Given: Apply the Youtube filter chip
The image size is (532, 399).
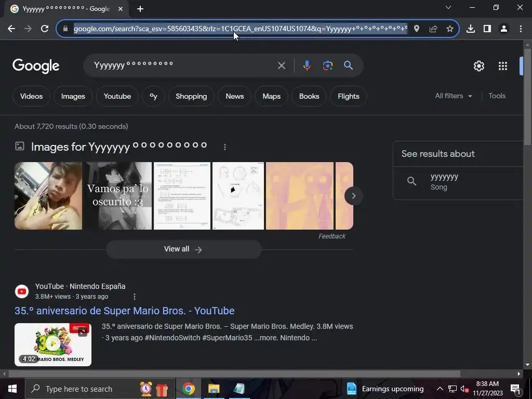Looking at the screenshot, I should [x=117, y=96].
